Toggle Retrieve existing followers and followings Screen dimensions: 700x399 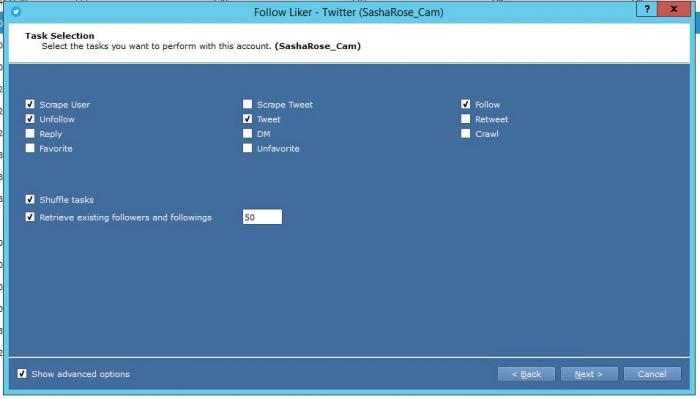click(x=30, y=217)
